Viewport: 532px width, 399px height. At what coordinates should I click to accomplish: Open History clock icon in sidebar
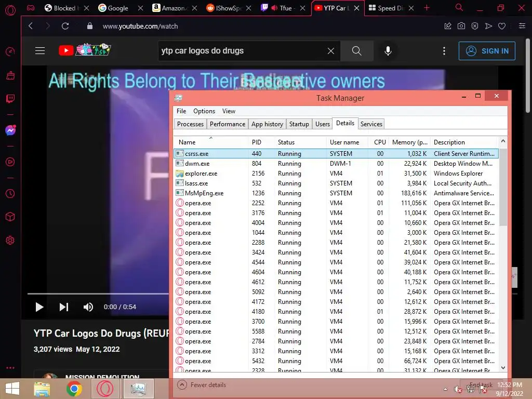(x=10, y=193)
